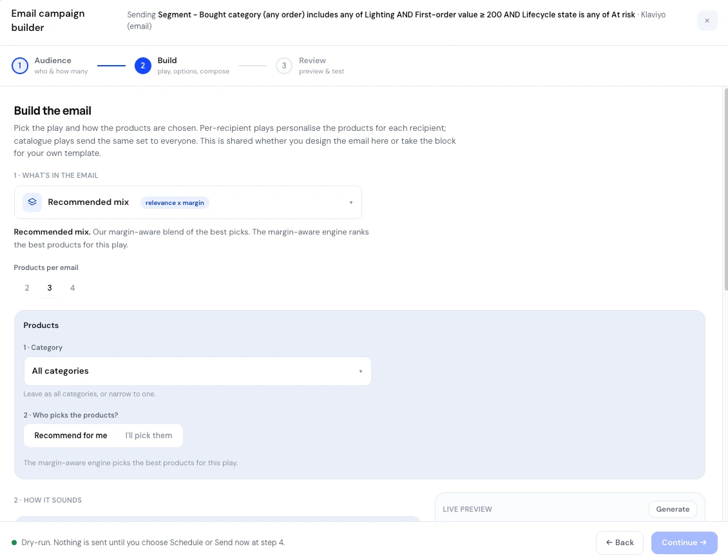The height and width of the screenshot is (560, 728).
Task: Click the LIVE PREVIEW label
Action: pos(467,509)
